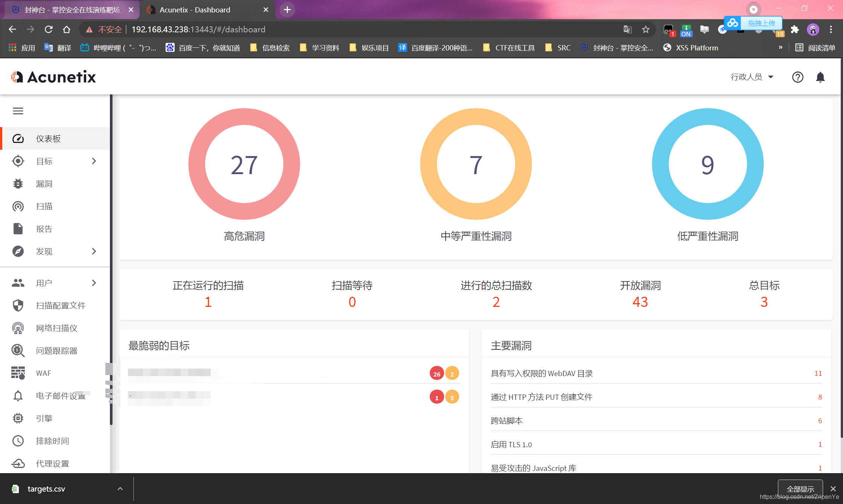Screen dimensions: 843x504
Task: Click the red 27 高危漏洞 donut chart
Action: coord(244,164)
